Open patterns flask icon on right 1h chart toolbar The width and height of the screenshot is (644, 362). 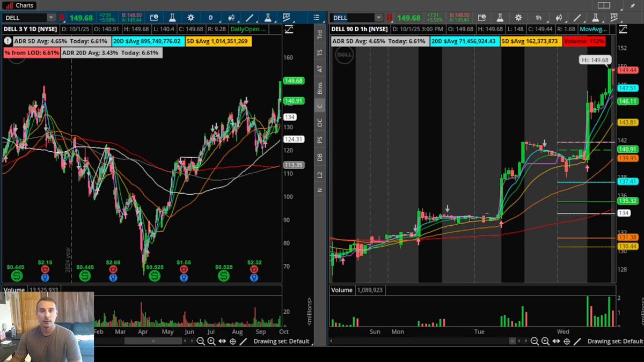coord(596,18)
